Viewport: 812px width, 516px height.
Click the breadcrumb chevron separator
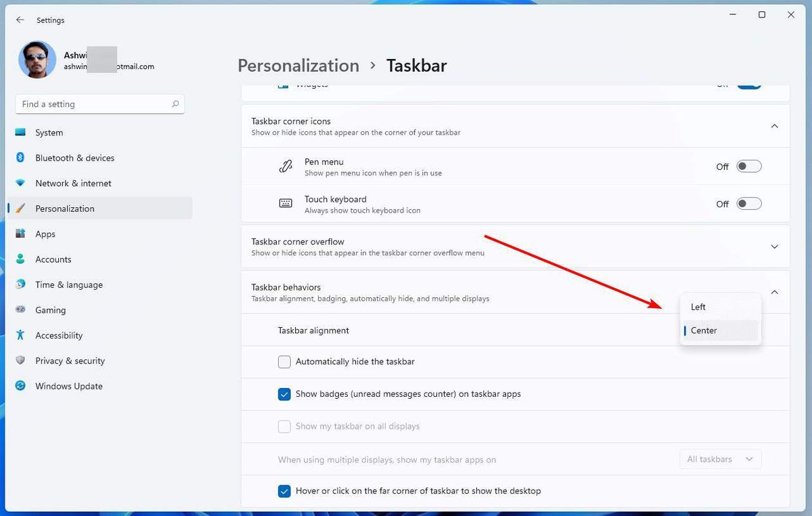click(373, 66)
